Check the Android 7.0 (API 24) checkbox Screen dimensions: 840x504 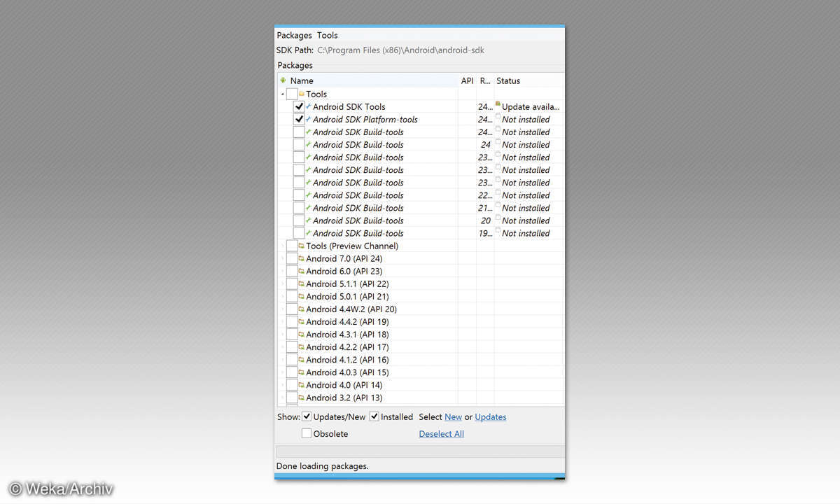click(292, 258)
